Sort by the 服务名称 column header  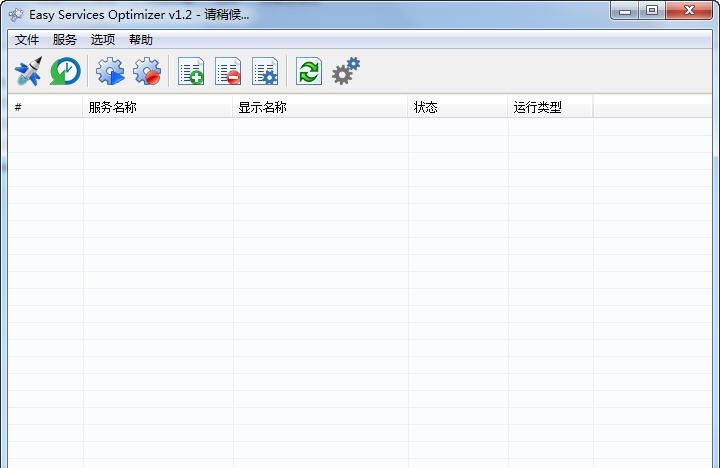pos(158,107)
